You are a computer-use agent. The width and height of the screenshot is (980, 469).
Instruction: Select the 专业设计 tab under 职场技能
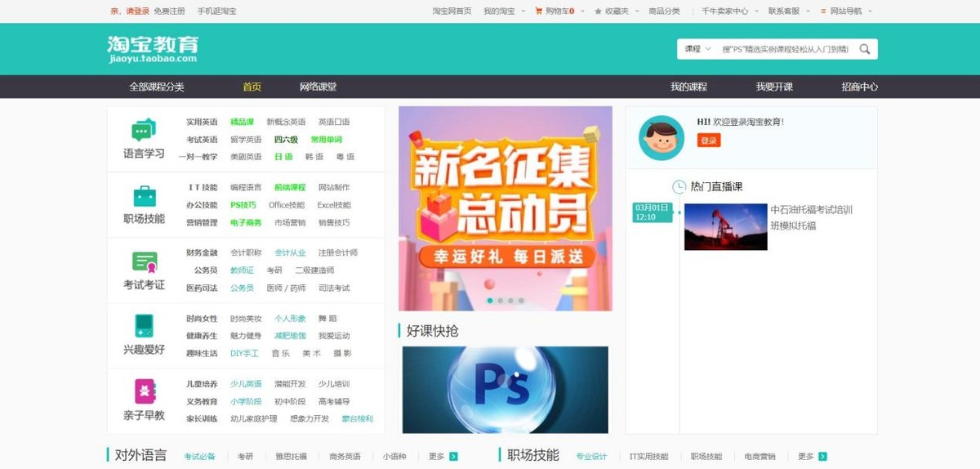592,457
